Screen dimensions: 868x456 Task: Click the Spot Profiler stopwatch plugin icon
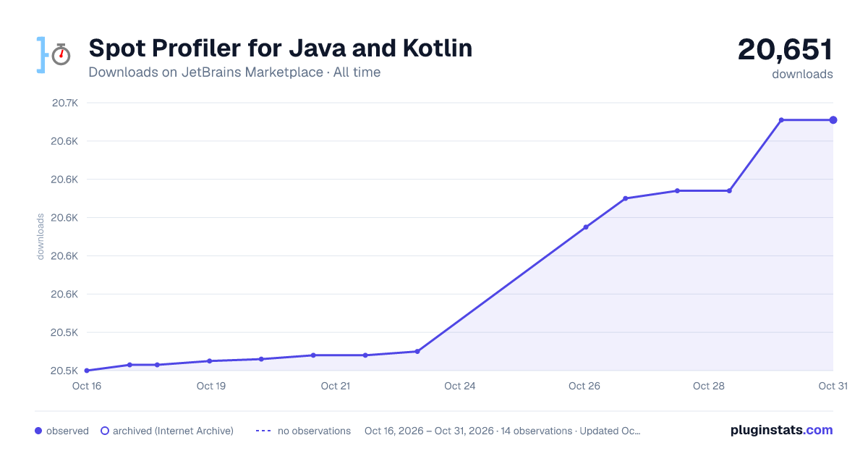(x=54, y=54)
